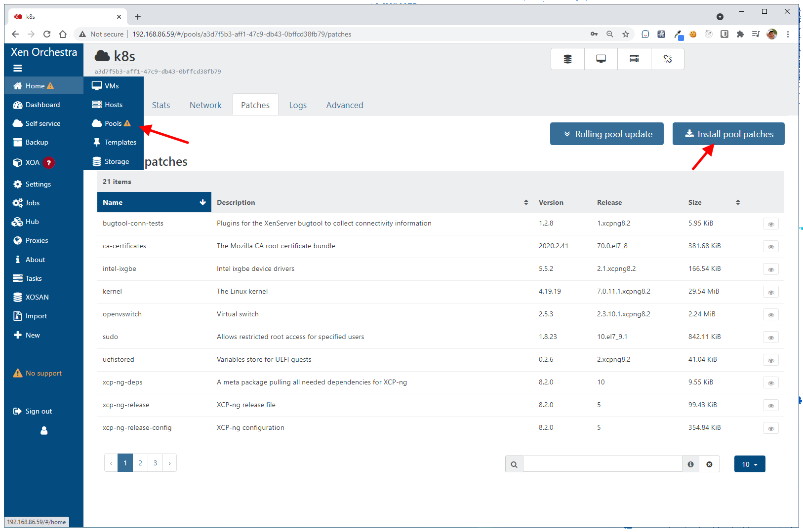Click the user profile icon in sidebar
Image resolution: width=803 pixels, height=532 pixels.
(x=44, y=431)
